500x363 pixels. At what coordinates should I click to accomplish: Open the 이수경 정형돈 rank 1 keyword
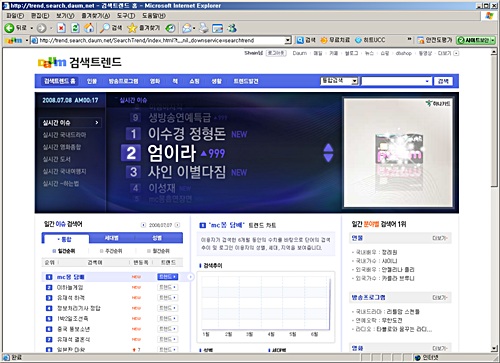(187, 134)
